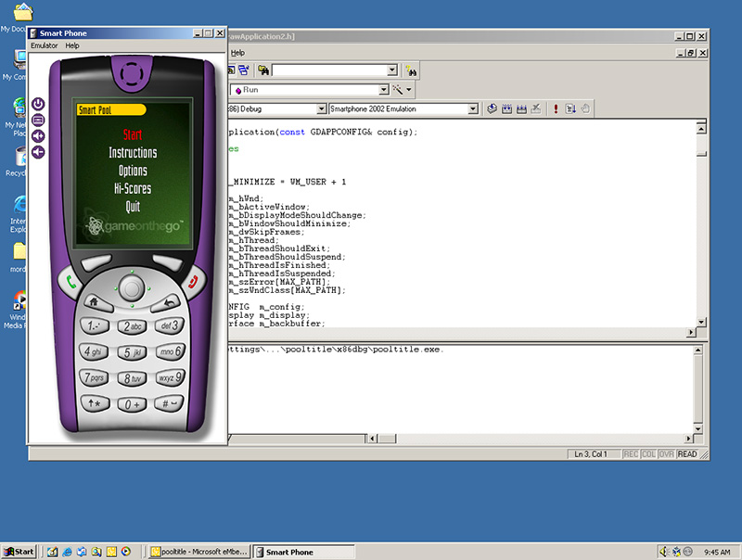The width and height of the screenshot is (742, 560).
Task: Click the volume speaker icon in system tray
Action: click(x=664, y=552)
